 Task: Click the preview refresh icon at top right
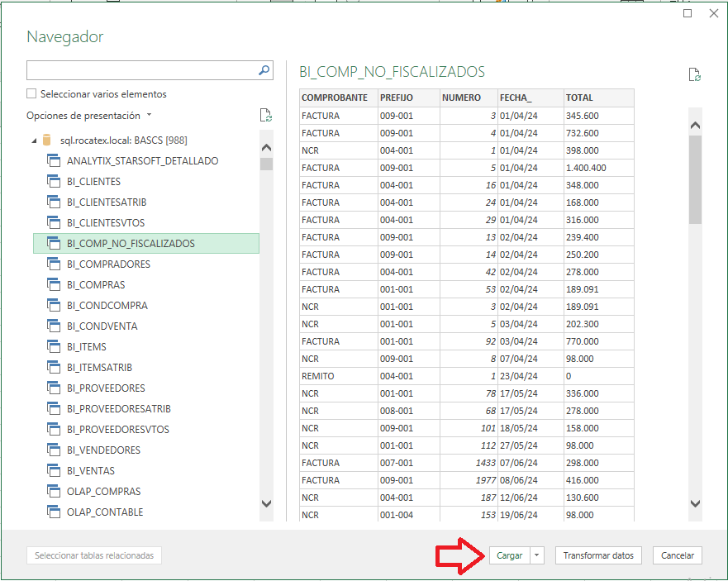[695, 75]
